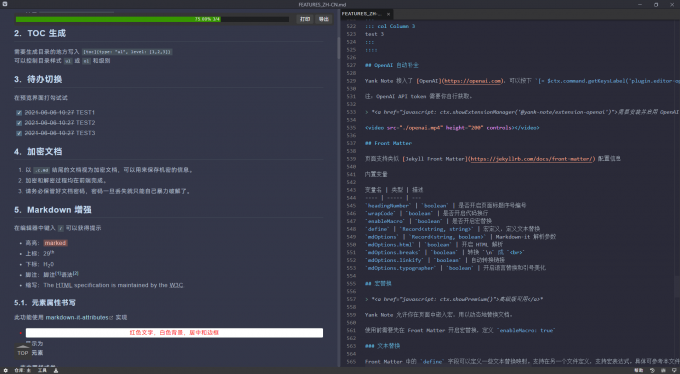The image size is (680, 374).
Task: Close the FEATURES_ZH-CN editor tab
Action: 388,14
